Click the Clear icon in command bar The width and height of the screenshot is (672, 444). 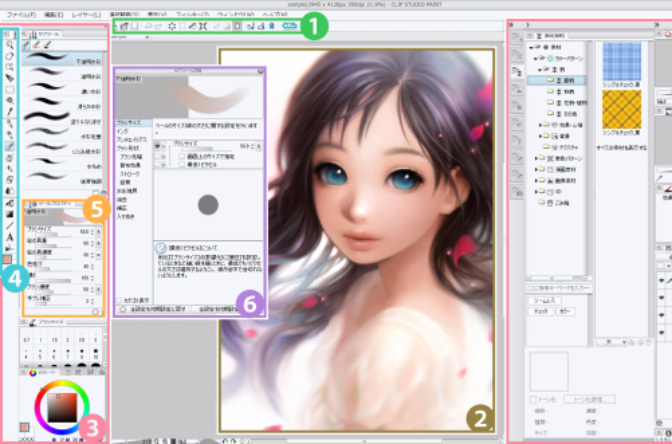click(x=172, y=26)
